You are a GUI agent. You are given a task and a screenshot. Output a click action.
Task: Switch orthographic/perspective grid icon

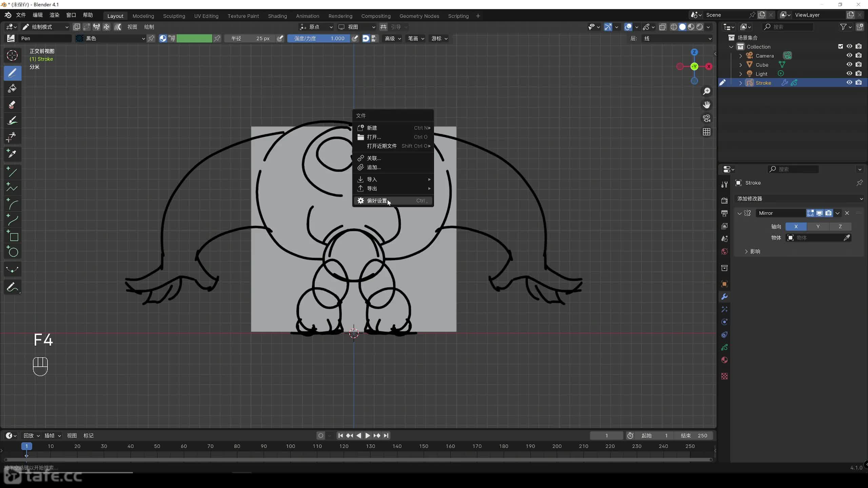coord(707,132)
